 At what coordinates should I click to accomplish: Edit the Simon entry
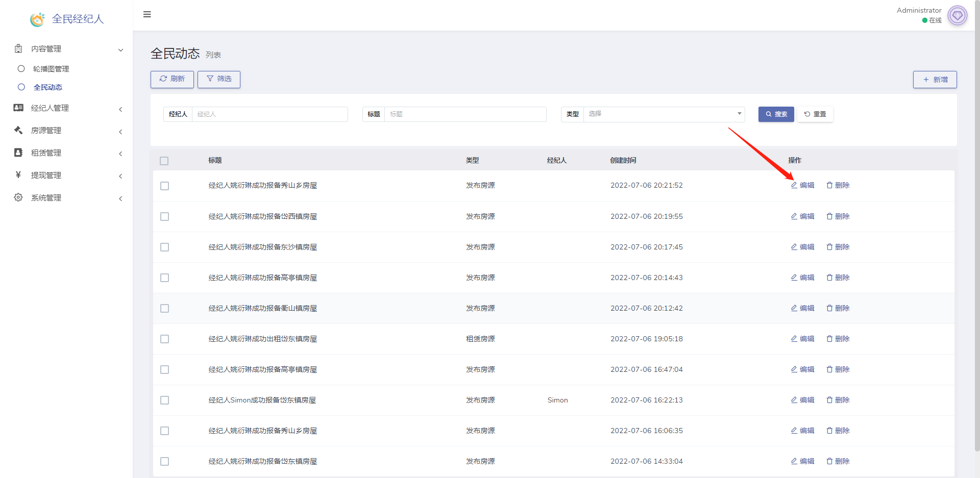coord(802,400)
